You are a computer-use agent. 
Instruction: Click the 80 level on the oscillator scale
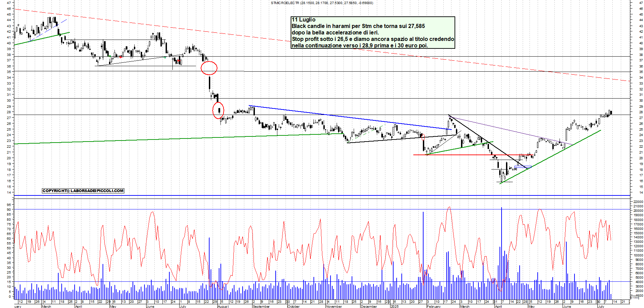[x=9, y=219]
